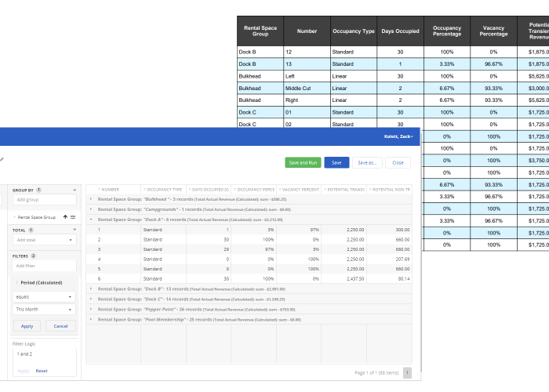The image size is (549, 392).
Task: Open the equals operator dropdown
Action: point(45,297)
